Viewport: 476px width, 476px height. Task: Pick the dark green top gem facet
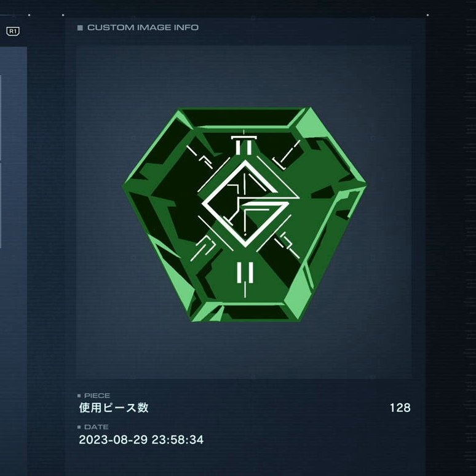pos(242,117)
